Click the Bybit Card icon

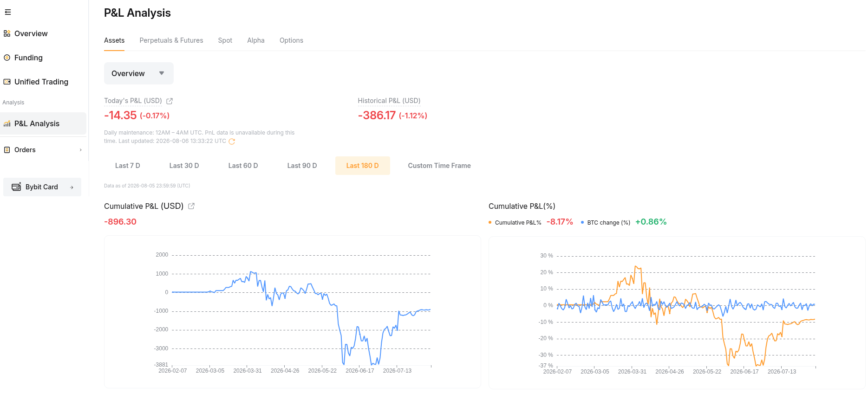click(16, 187)
